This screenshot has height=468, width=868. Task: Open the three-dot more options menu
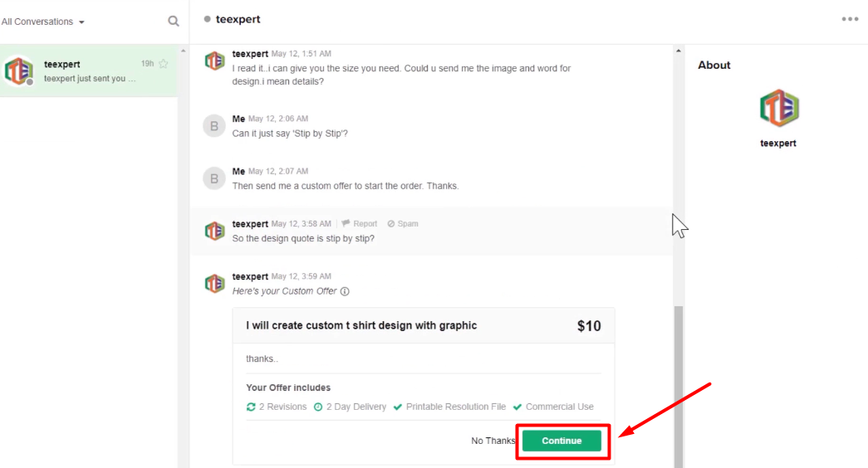(850, 19)
